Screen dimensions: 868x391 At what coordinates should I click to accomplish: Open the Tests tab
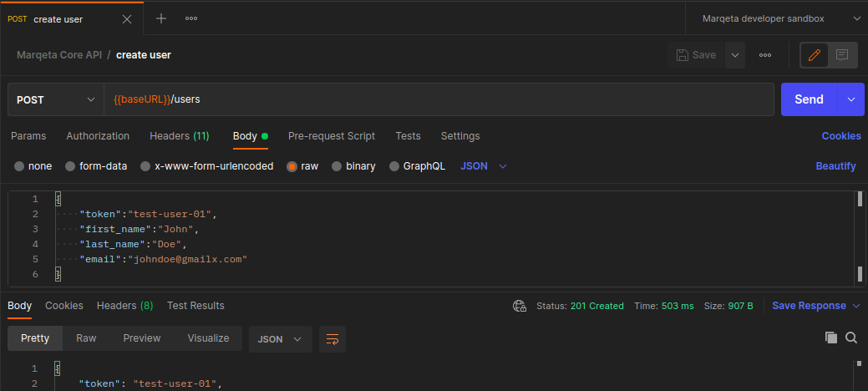coord(408,135)
